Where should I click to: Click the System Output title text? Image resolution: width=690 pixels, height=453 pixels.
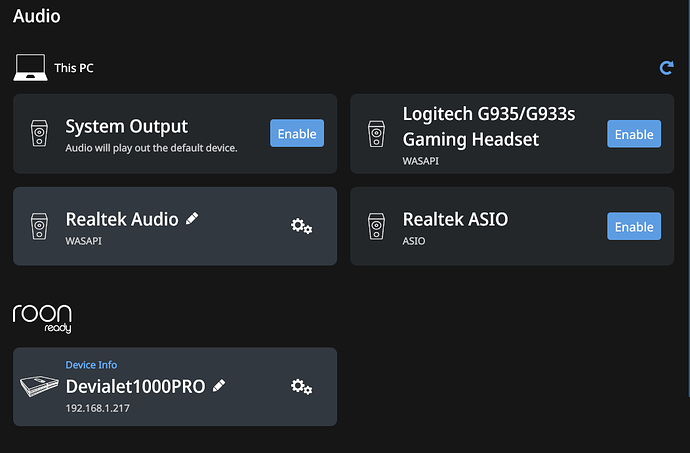(127, 126)
